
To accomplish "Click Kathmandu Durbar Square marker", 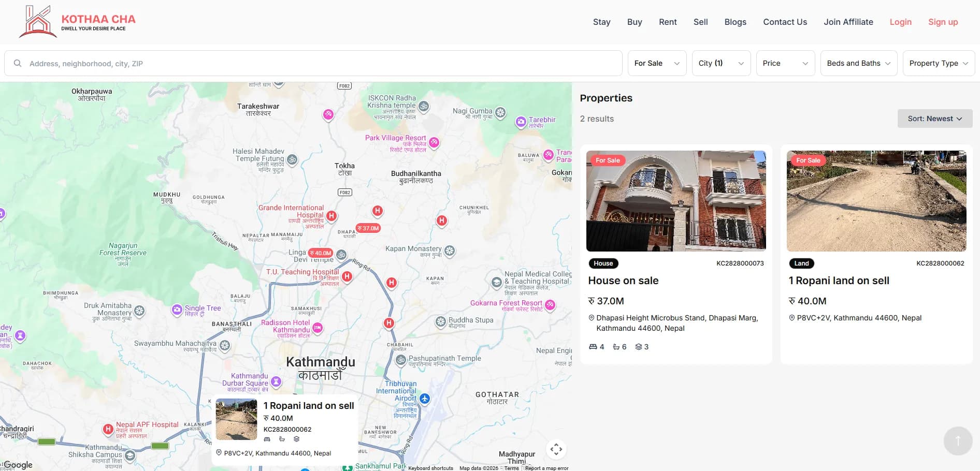I will tap(276, 381).
